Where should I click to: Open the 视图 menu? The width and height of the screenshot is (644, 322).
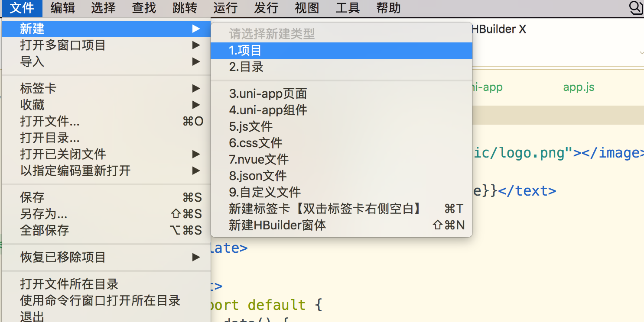(x=307, y=8)
